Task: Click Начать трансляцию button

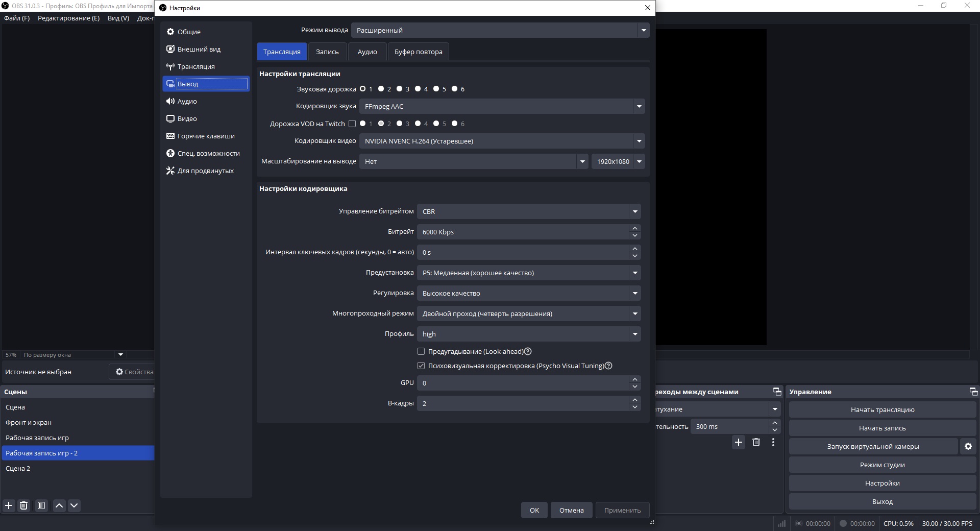Action: 883,409
